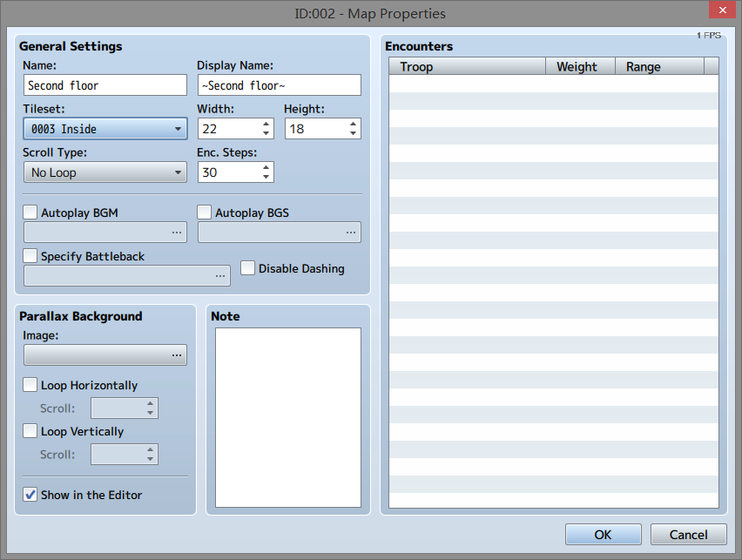Check the Disable Dashing option

(x=247, y=268)
